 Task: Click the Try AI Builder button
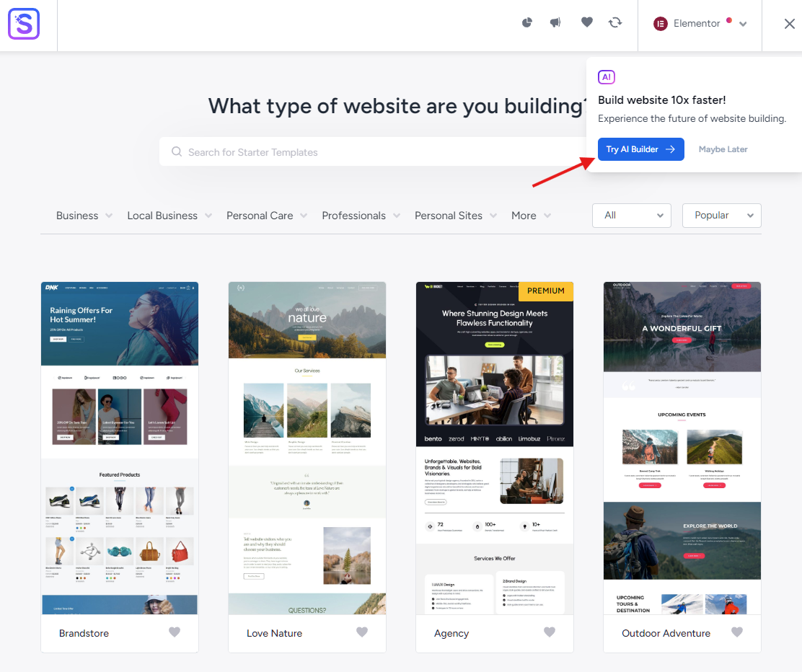[640, 149]
